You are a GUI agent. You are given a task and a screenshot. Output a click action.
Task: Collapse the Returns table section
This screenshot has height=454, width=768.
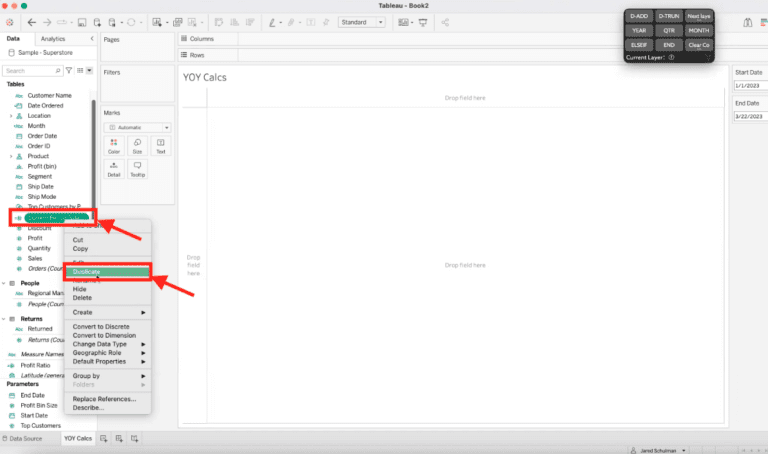[x=4, y=319]
